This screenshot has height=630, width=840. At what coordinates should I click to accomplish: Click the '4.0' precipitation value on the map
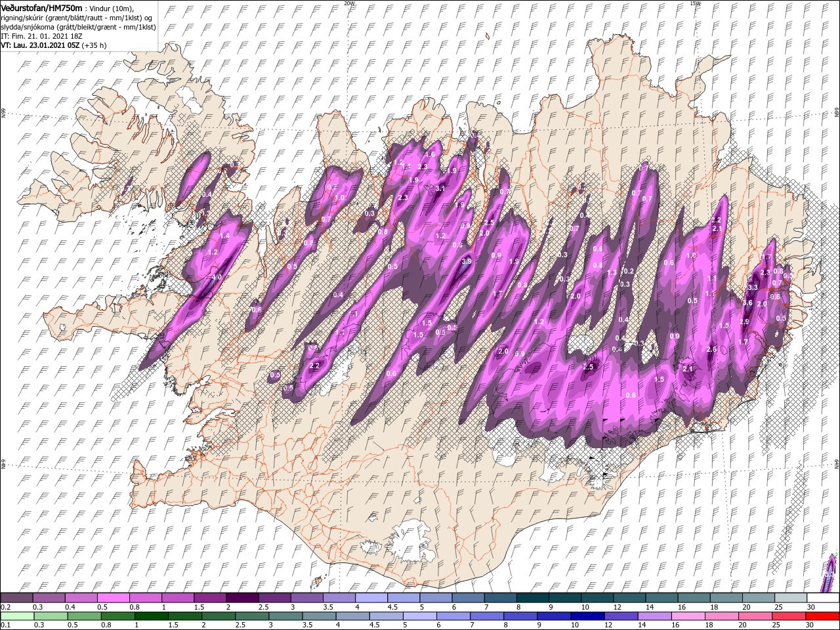[x=217, y=278]
